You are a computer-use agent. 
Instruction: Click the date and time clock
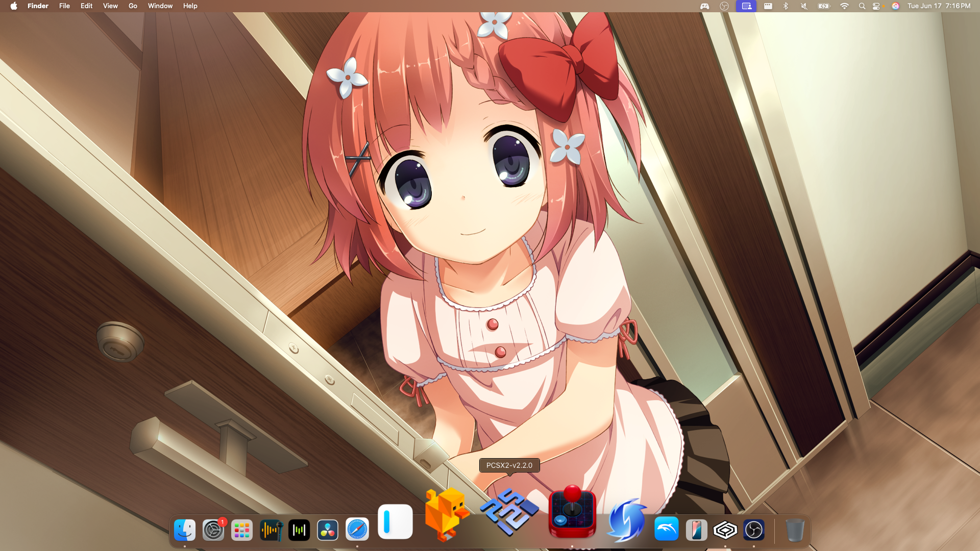click(x=939, y=6)
